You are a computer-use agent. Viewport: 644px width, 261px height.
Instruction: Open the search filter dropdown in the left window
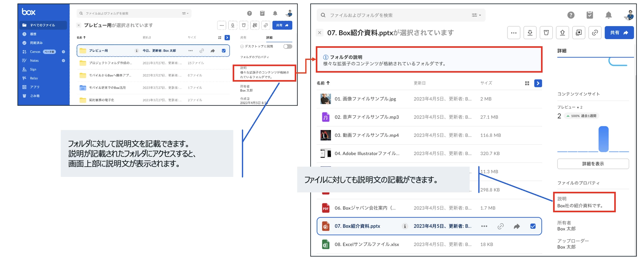click(x=185, y=13)
